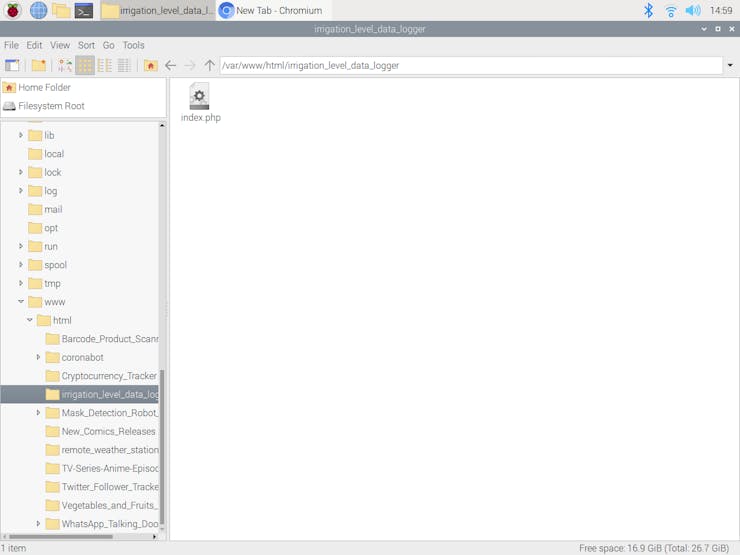The width and height of the screenshot is (740, 555).
Task: Open Bluetooth menu in system tray
Action: pyautogui.click(x=648, y=10)
